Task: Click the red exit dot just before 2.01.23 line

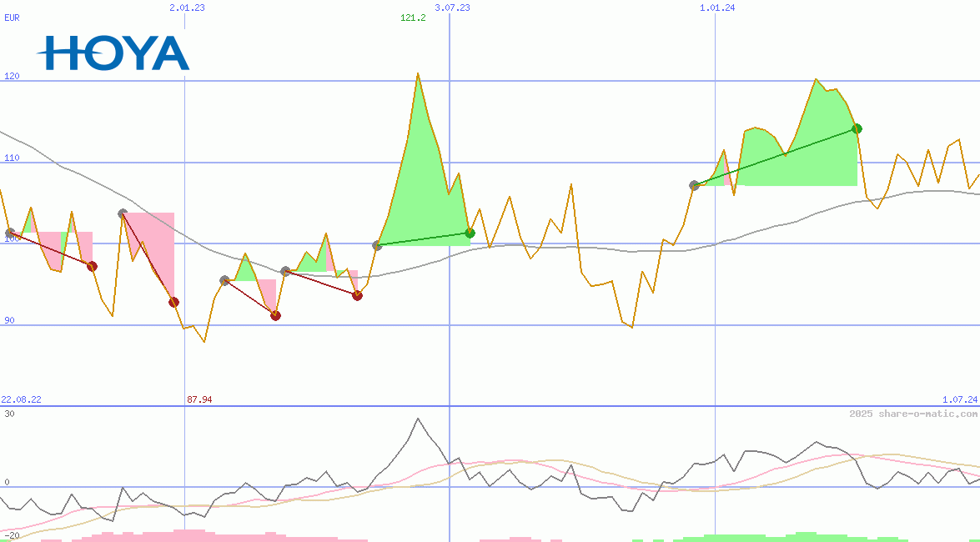Action: 174,303
